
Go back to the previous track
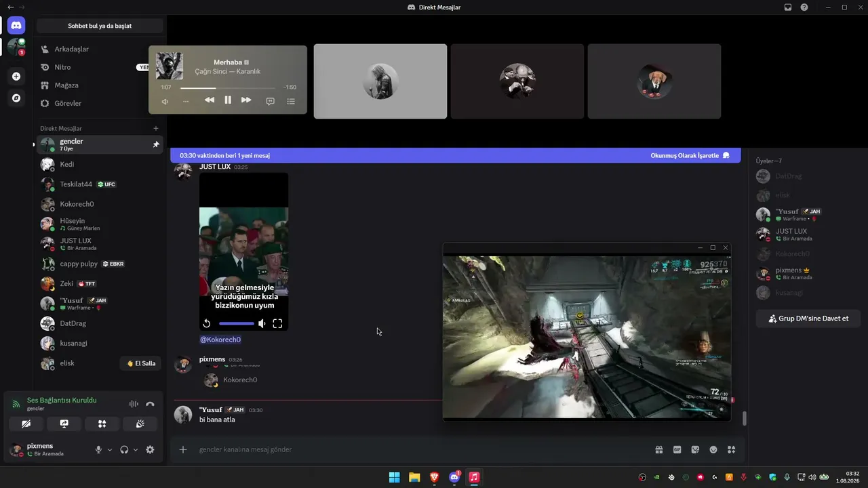(x=210, y=100)
